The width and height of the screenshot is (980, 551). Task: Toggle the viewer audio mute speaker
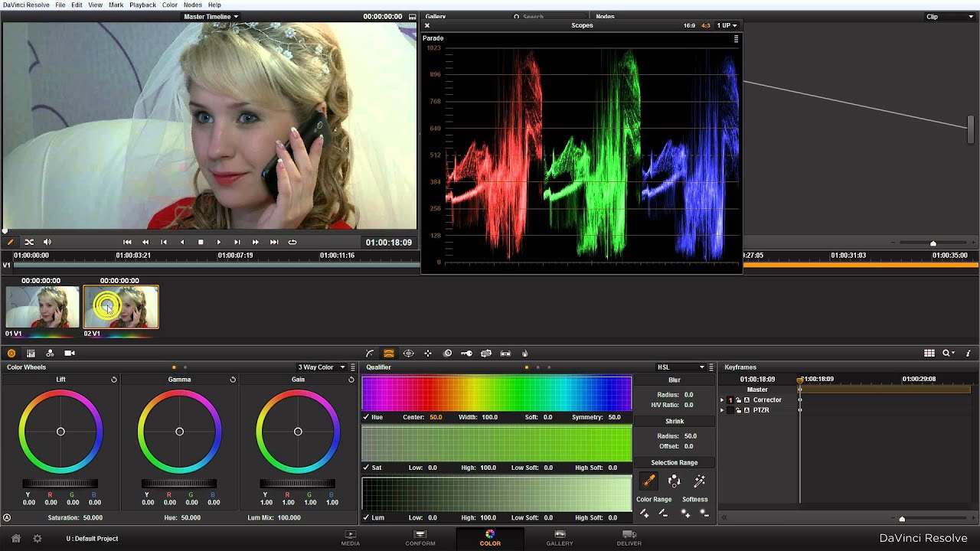[47, 242]
